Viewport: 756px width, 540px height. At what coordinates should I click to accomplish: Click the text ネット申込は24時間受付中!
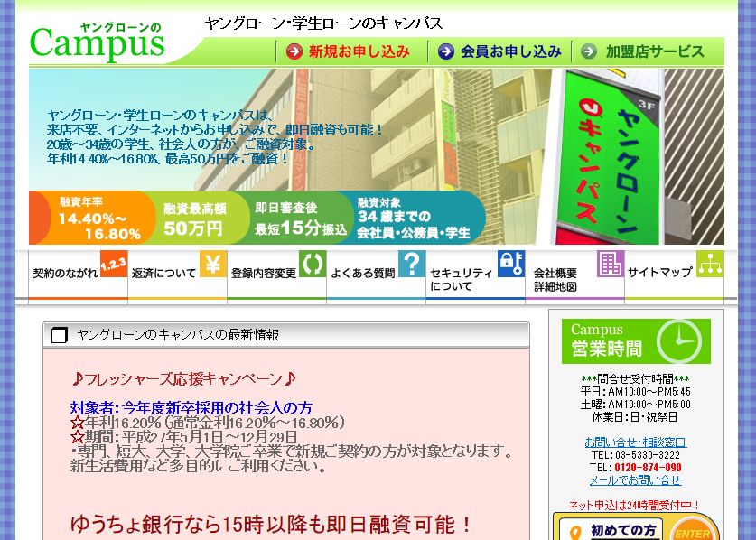[634, 506]
